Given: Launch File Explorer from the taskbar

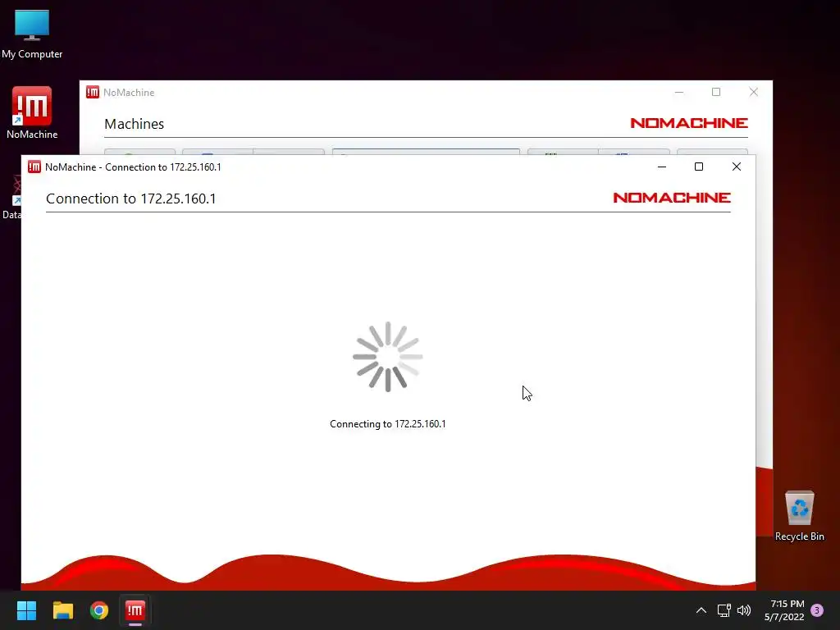Looking at the screenshot, I should coord(62,610).
